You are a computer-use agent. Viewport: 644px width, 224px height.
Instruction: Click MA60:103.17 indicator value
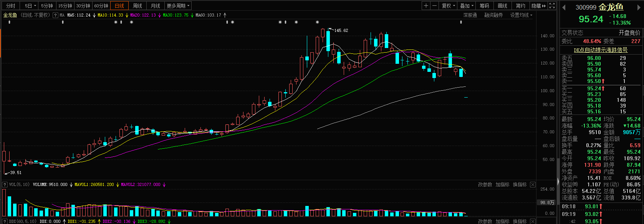pyautogui.click(x=208, y=15)
